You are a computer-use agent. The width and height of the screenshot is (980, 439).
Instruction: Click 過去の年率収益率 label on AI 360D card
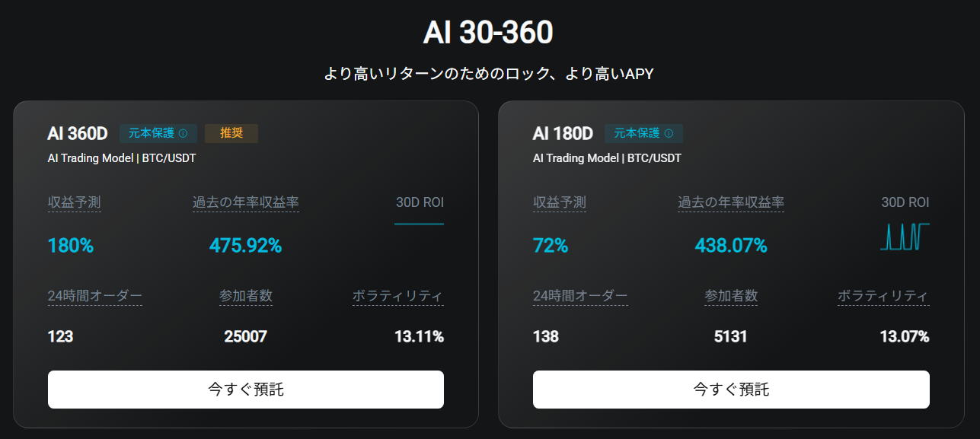[245, 202]
